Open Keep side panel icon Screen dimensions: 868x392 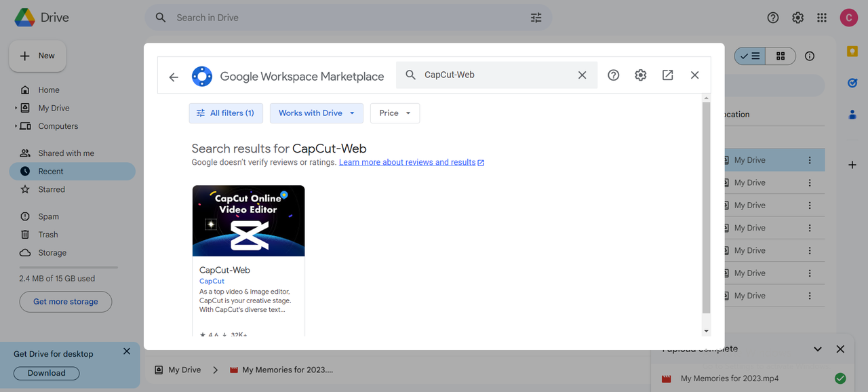(x=852, y=52)
